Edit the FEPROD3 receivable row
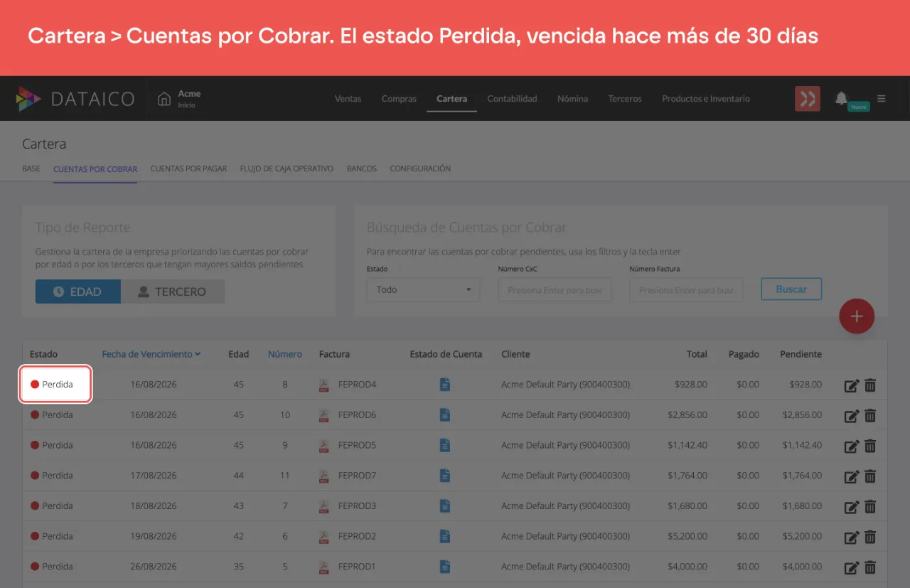 point(852,507)
